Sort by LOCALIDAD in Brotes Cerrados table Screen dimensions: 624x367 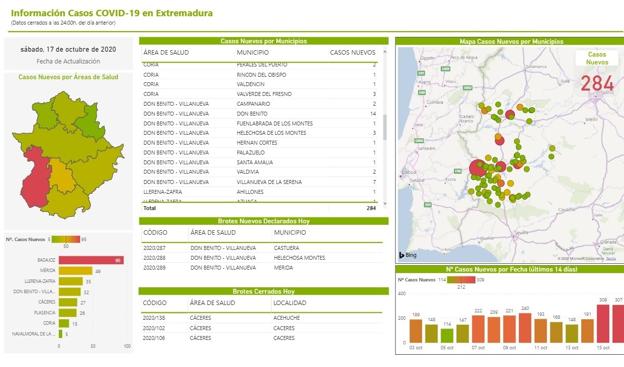[290, 303]
